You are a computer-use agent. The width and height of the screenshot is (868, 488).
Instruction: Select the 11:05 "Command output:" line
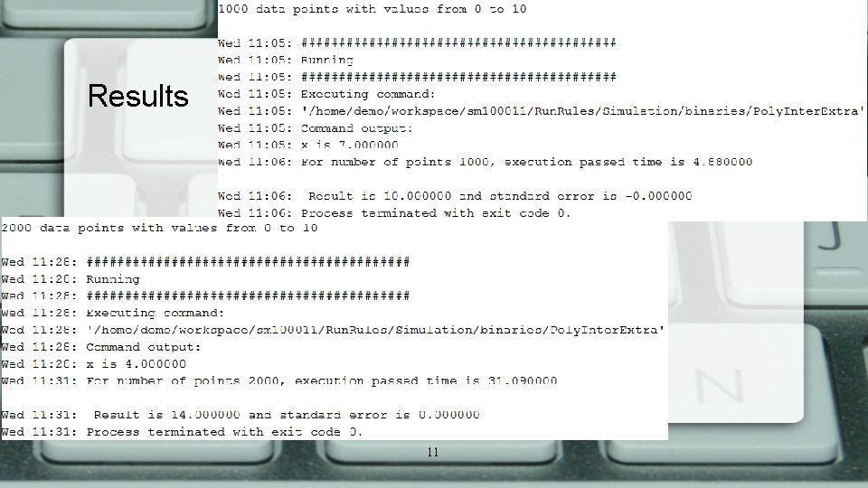click(315, 128)
